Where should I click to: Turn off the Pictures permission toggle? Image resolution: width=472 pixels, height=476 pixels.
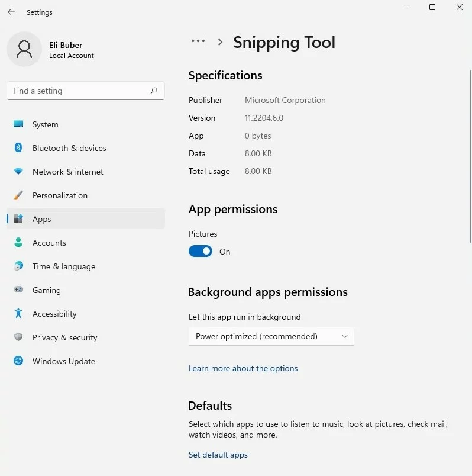click(201, 252)
